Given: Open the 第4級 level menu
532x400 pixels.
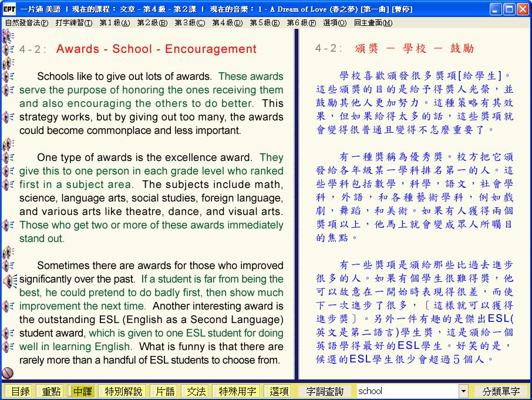Looking at the screenshot, I should [x=227, y=23].
